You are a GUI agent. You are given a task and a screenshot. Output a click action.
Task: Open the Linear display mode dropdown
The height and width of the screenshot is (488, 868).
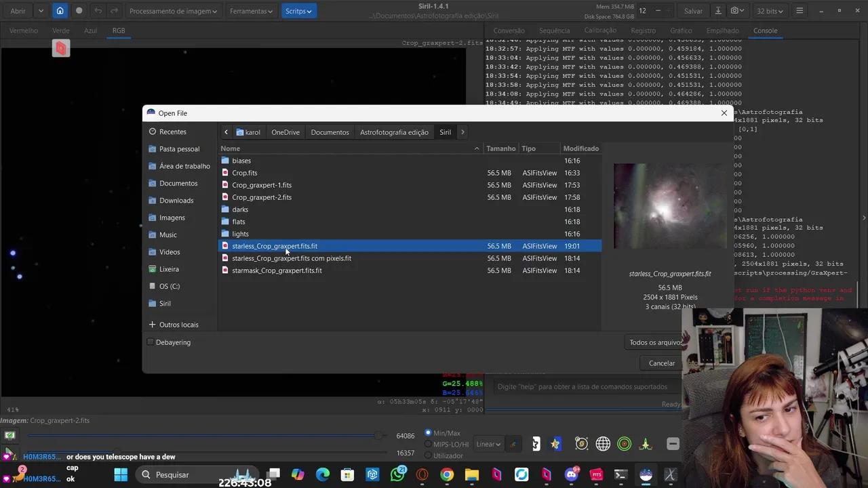(488, 444)
